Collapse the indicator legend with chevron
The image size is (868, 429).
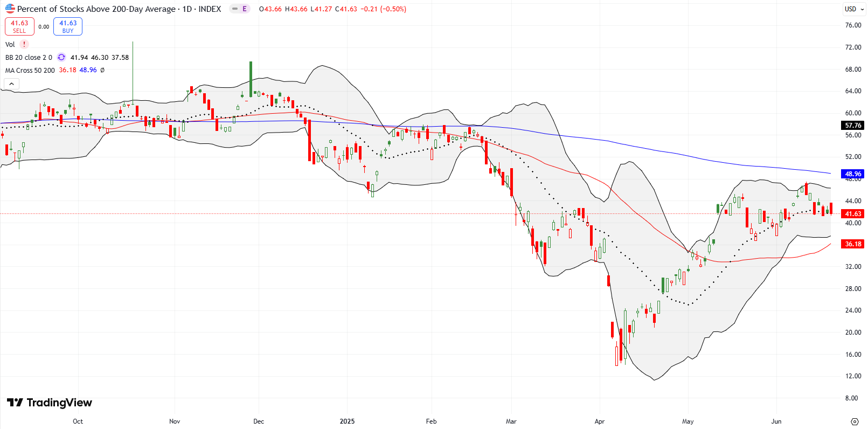click(11, 84)
